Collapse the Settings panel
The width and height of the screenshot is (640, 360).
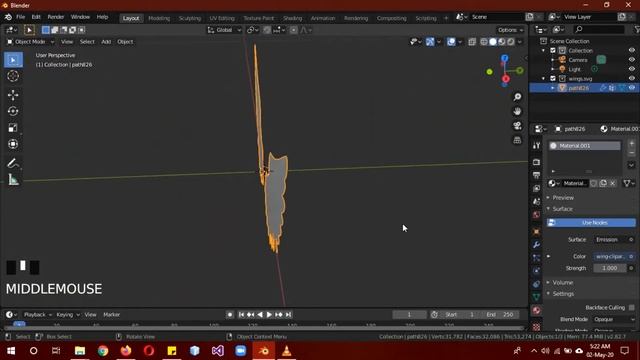point(563,294)
